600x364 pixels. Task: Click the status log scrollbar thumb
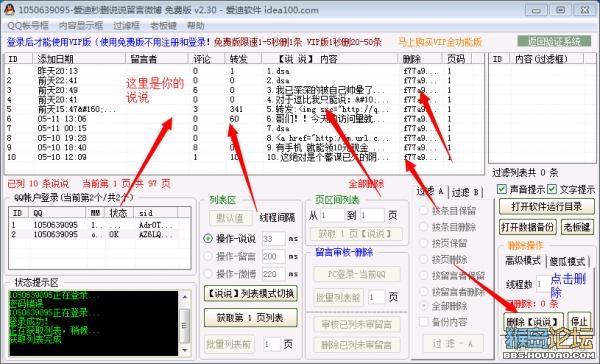(185, 326)
